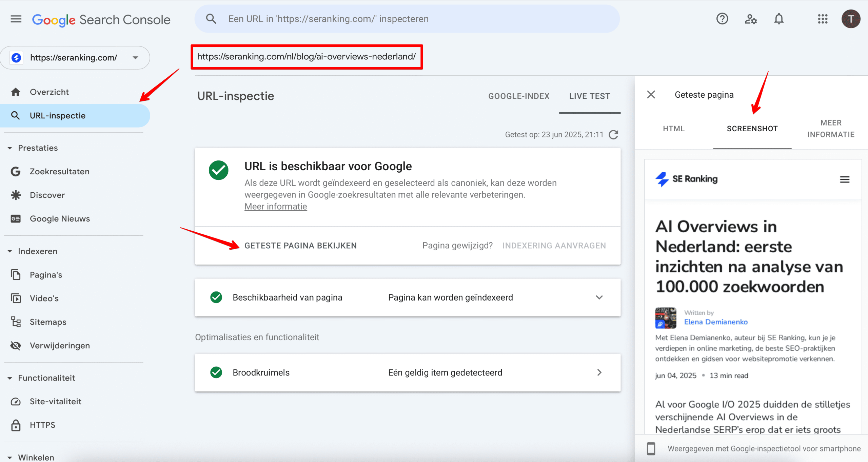
Task: Click the inspected URL text seranking.com/nl/blog
Action: pyautogui.click(x=307, y=57)
